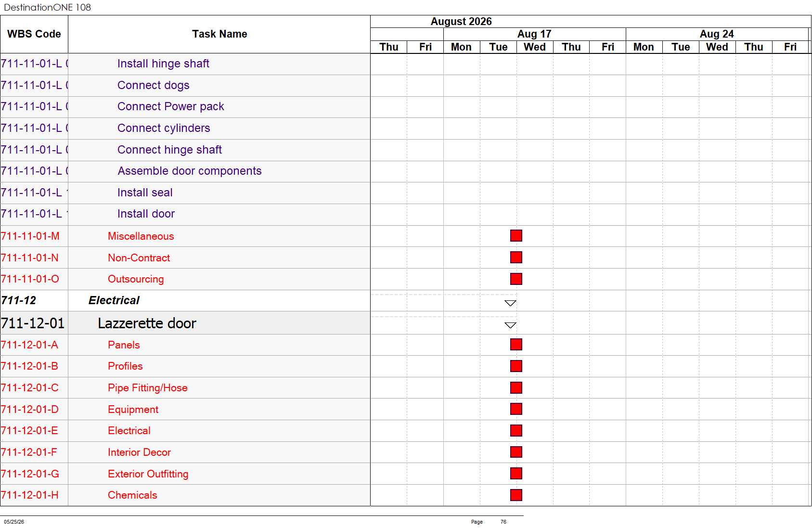Screen dimensions: 812x528
Task: Click the Panels row red milestone
Action: (x=516, y=345)
